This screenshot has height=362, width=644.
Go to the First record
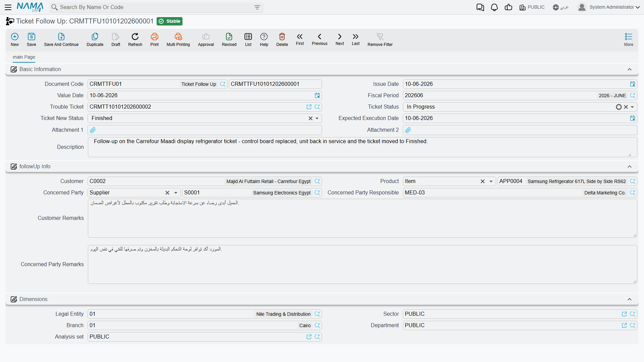[x=300, y=39]
